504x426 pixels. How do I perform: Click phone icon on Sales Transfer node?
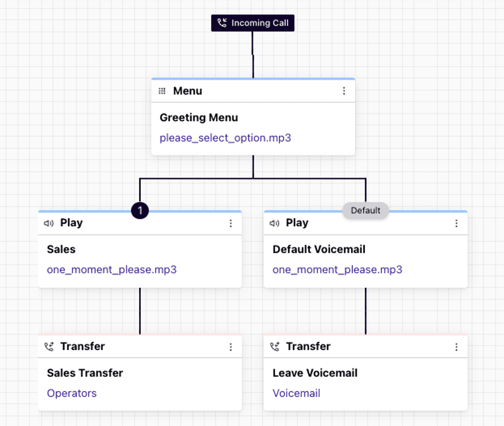pyautogui.click(x=49, y=347)
